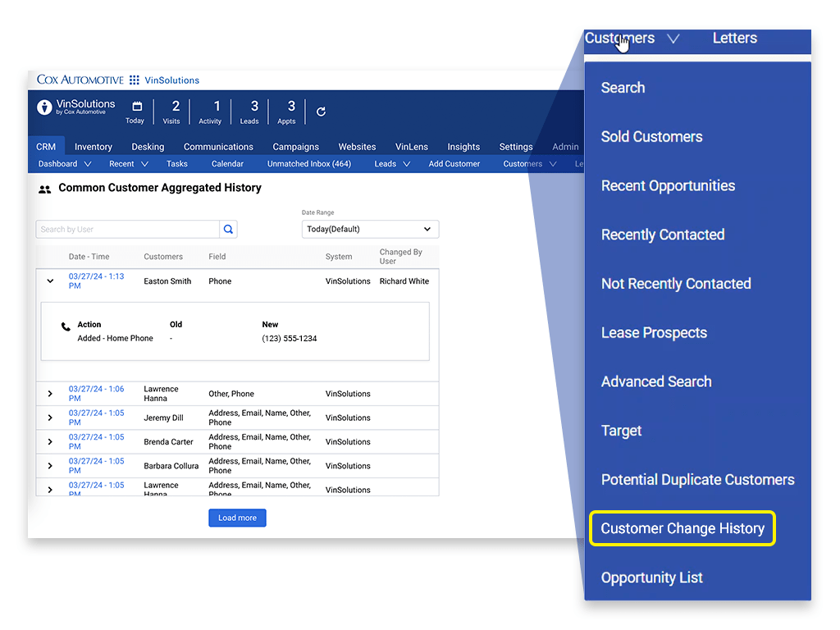Click the Load more button
Viewport: 840px width, 630px height.
[237, 518]
